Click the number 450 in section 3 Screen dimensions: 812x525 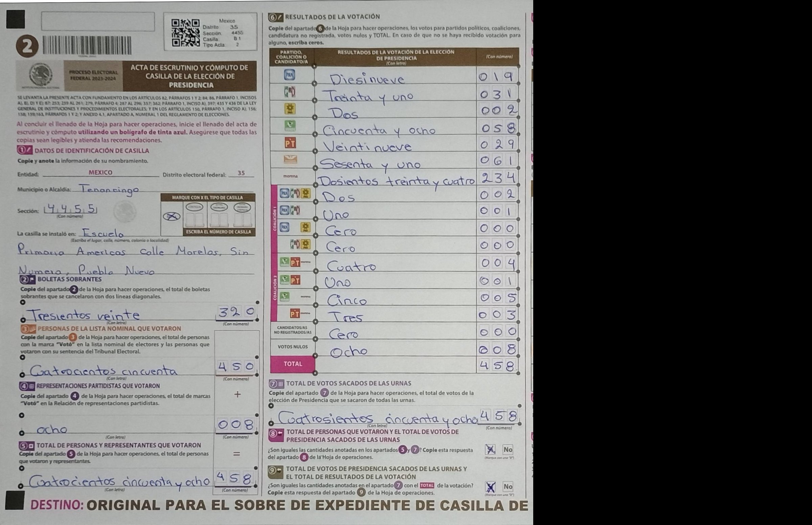tap(236, 366)
